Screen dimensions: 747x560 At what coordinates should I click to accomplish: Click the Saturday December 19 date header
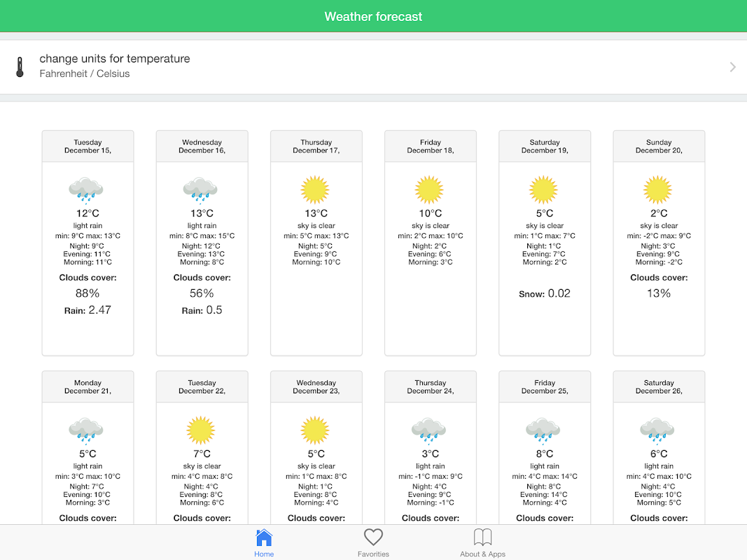[545, 146]
